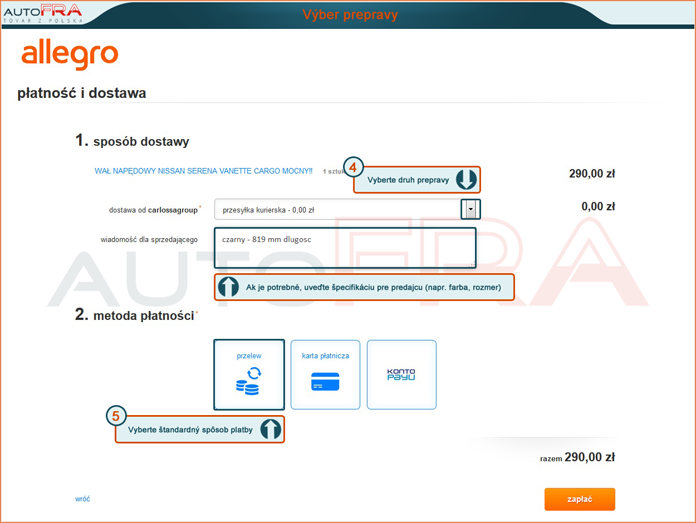
Task: Click the wiadomość dla sprzedającego label
Action: coord(149,240)
